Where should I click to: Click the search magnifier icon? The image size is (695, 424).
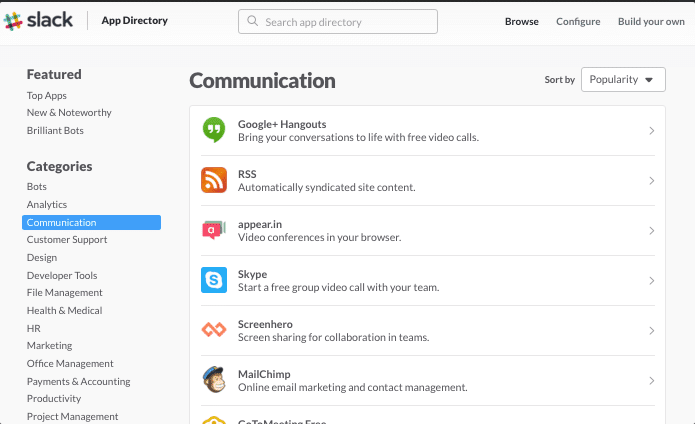tap(253, 21)
